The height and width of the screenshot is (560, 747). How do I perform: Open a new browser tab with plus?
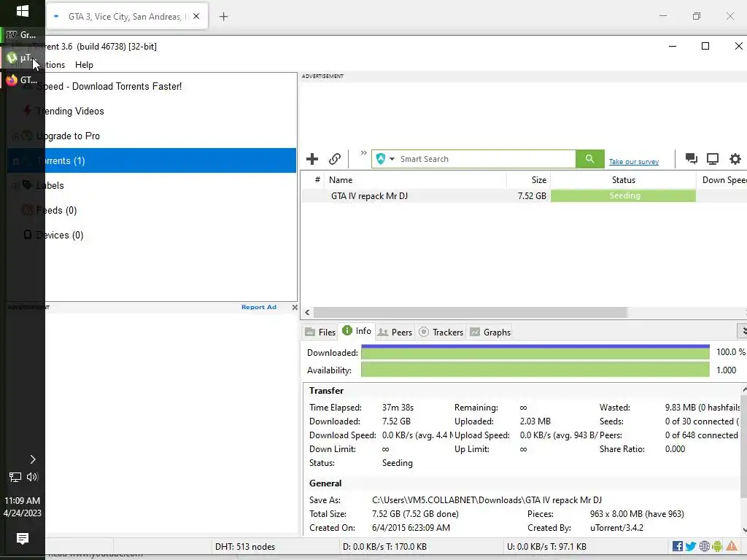pos(223,17)
